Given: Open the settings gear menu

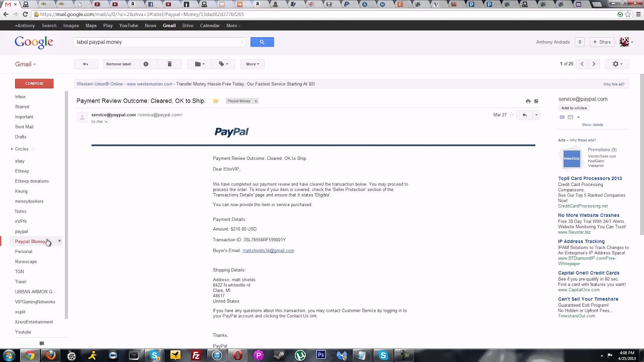Looking at the screenshot, I should coord(617,64).
